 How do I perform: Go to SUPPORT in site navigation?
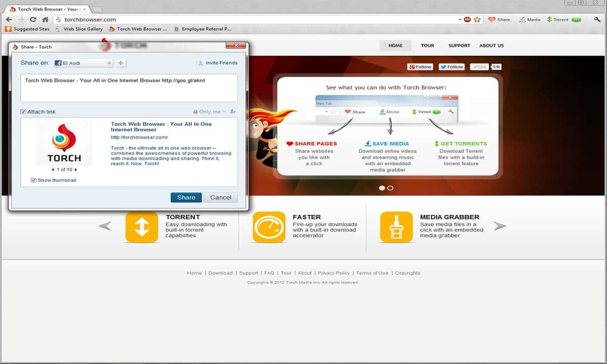point(459,45)
